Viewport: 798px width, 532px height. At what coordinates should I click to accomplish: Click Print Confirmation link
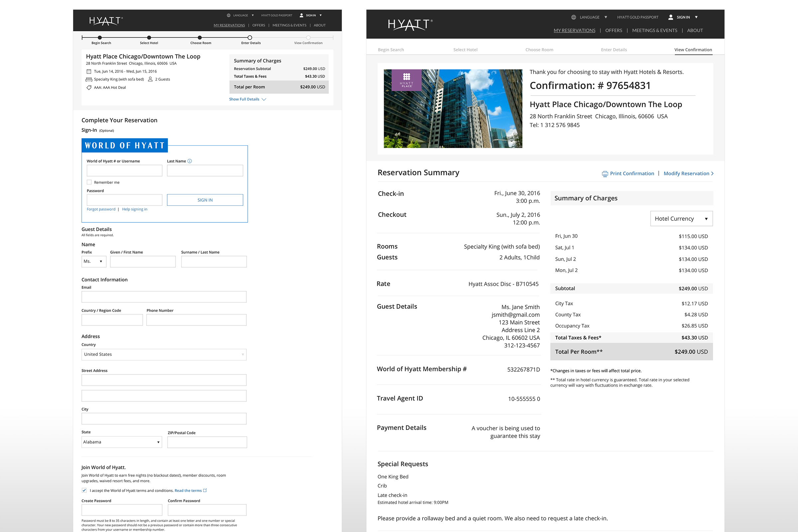(632, 174)
